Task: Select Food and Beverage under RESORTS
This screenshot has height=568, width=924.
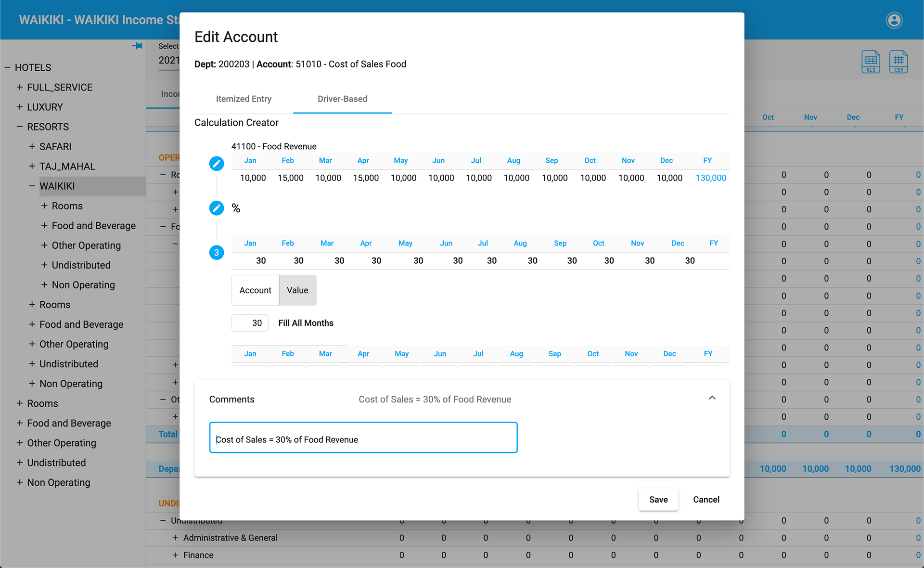Action: tap(81, 324)
